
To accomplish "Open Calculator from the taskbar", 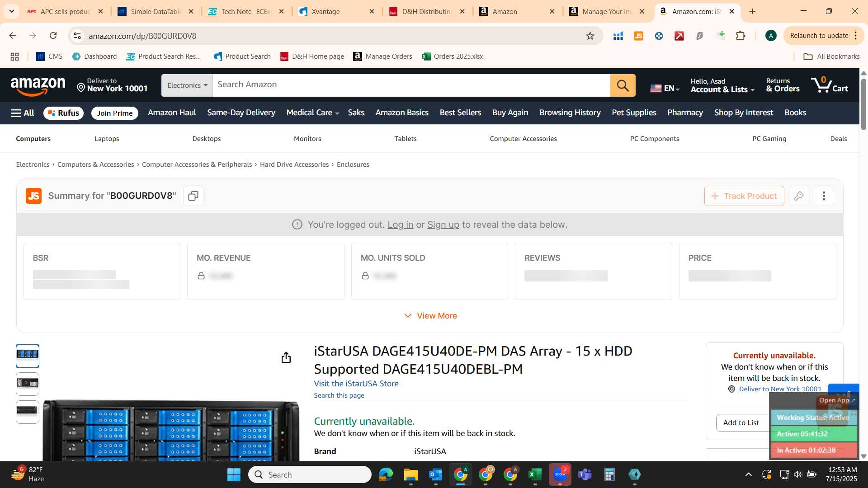I will coord(609,474).
